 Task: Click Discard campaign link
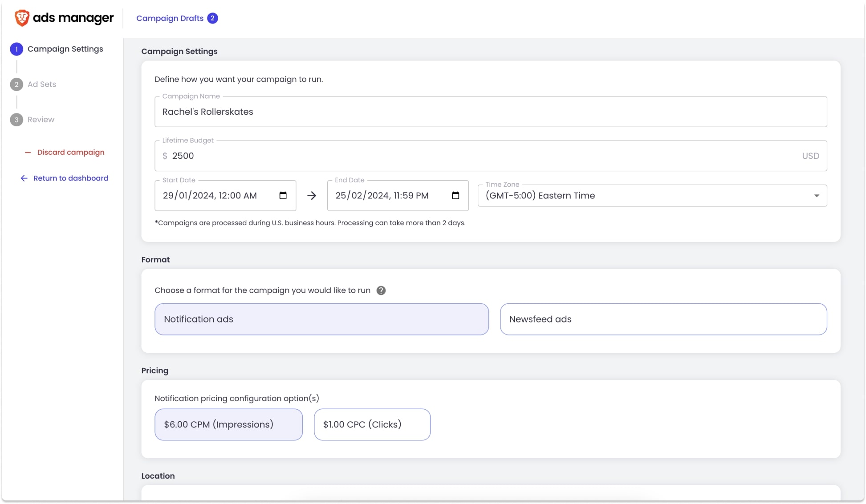point(71,153)
